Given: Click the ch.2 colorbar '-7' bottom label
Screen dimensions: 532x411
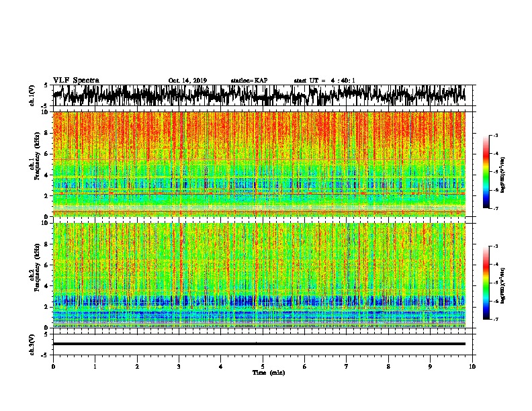Looking at the screenshot, I should pyautogui.click(x=495, y=319).
